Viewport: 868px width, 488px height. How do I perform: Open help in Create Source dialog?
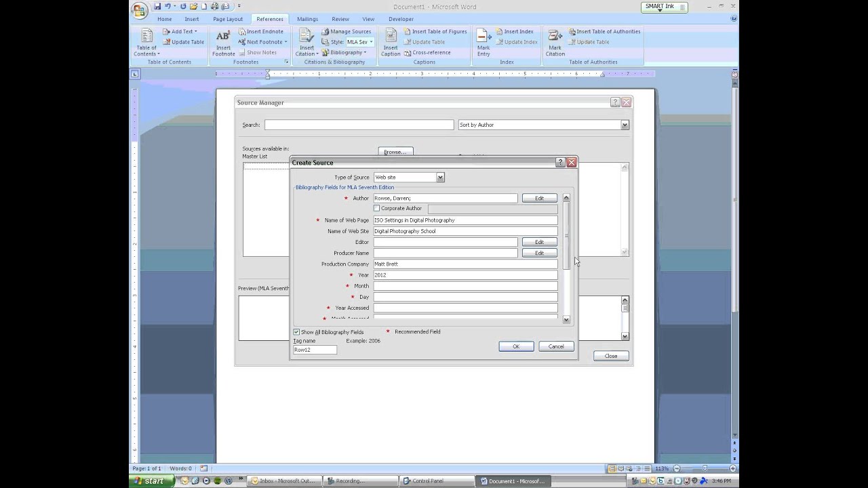click(560, 163)
